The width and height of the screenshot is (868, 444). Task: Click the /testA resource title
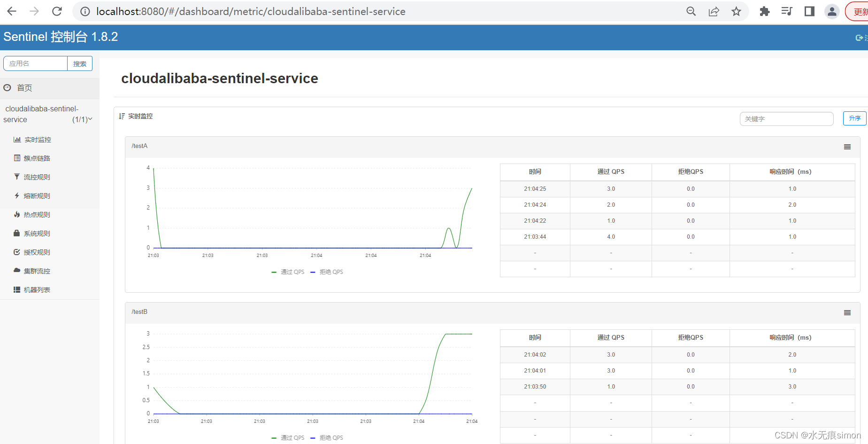click(x=139, y=146)
